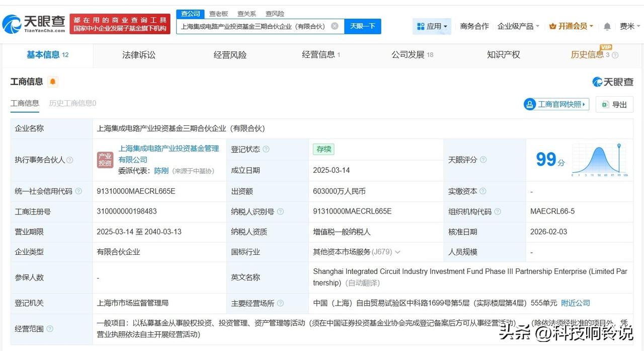Image resolution: width=644 pixels, height=351 pixels.
Task: Click the TianYanCha logo
Action: [x=34, y=23]
